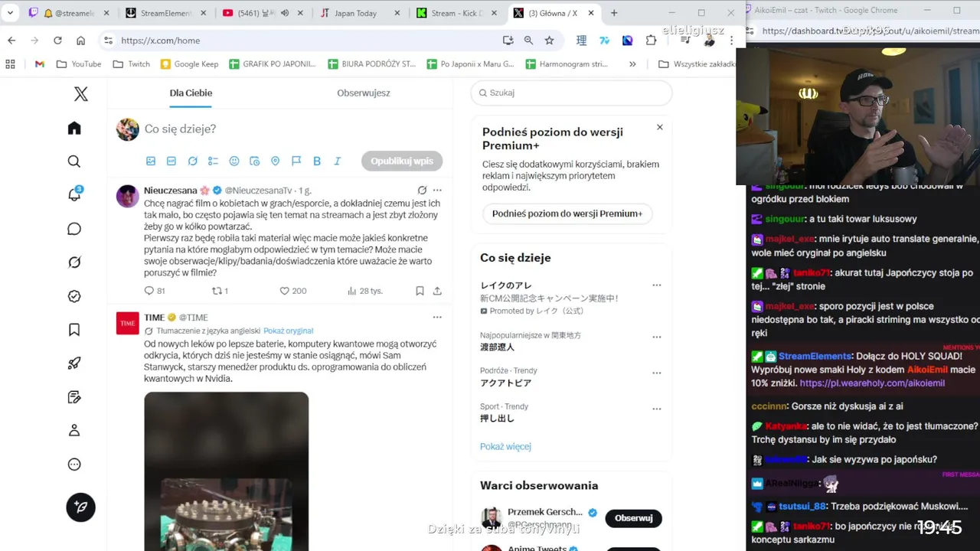Open notifications bell with badge 3
The height and width of the screenshot is (551, 980).
click(x=74, y=194)
